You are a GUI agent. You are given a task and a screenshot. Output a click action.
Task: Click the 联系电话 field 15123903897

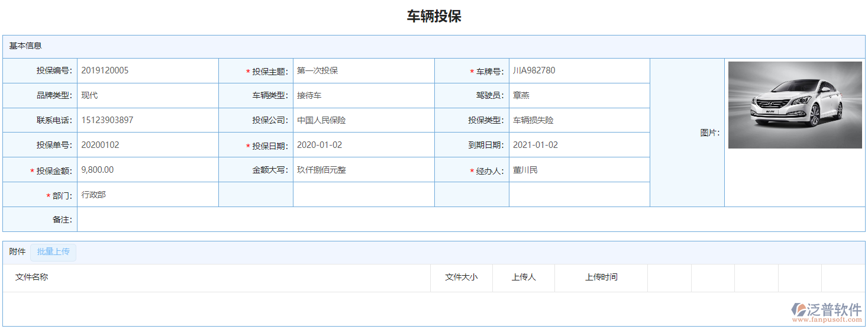pyautogui.click(x=147, y=120)
